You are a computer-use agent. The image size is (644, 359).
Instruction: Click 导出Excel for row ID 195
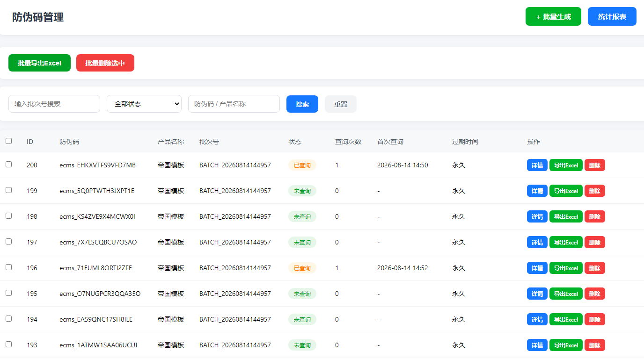click(x=566, y=294)
